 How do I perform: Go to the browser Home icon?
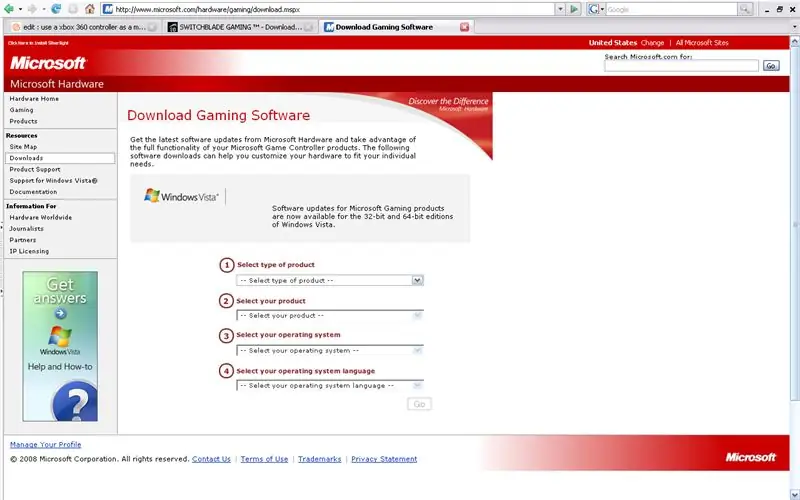(90, 9)
